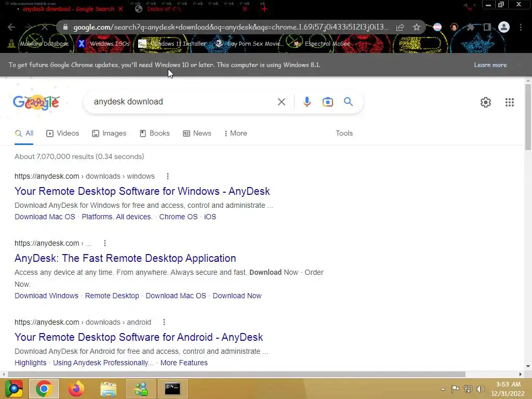Switch to the Videos tab
Screen dimensions: 532x399
tap(63, 134)
